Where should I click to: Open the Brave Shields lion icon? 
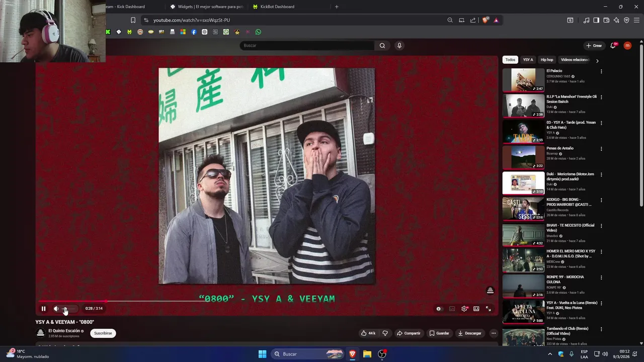485,20
